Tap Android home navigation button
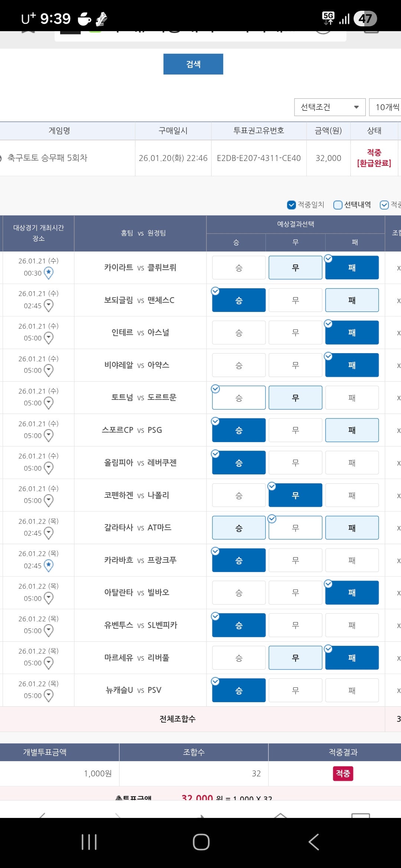Image resolution: width=401 pixels, height=868 pixels. tap(201, 842)
